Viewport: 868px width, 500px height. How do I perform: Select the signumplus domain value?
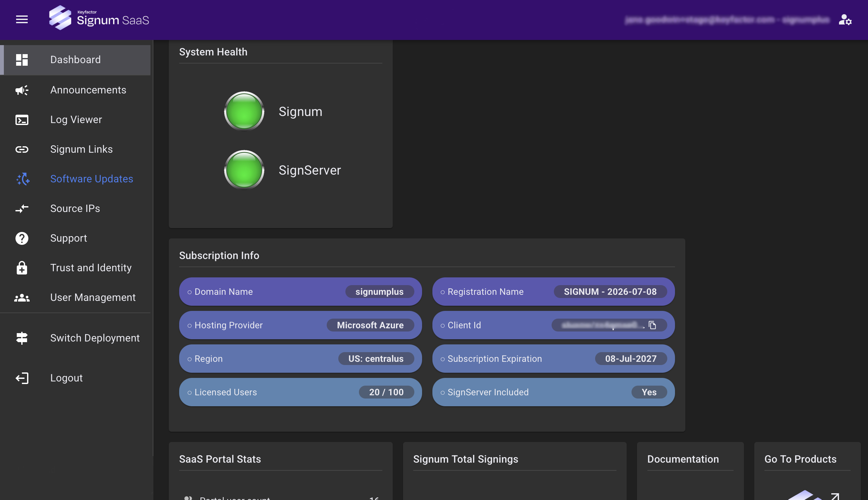[x=380, y=292]
